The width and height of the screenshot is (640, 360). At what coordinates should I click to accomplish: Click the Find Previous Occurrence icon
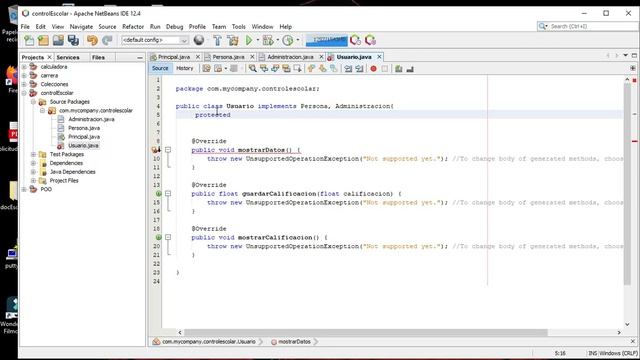coord(264,69)
